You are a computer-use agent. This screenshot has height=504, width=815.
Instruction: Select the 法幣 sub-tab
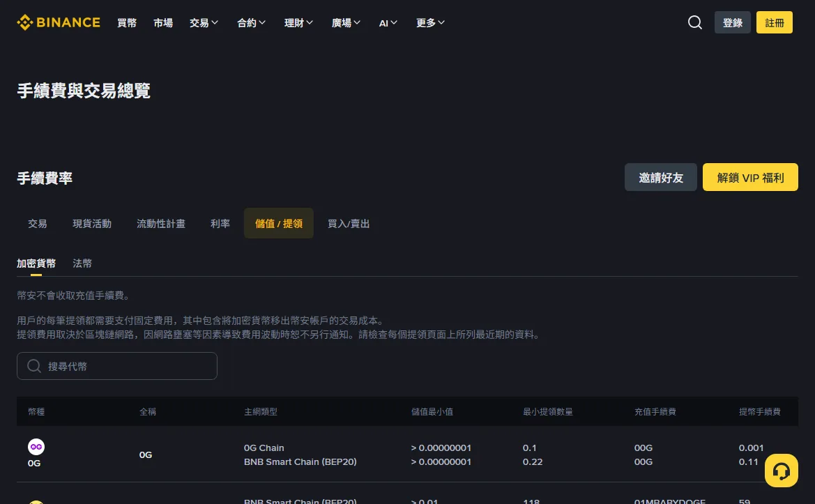[x=82, y=264]
